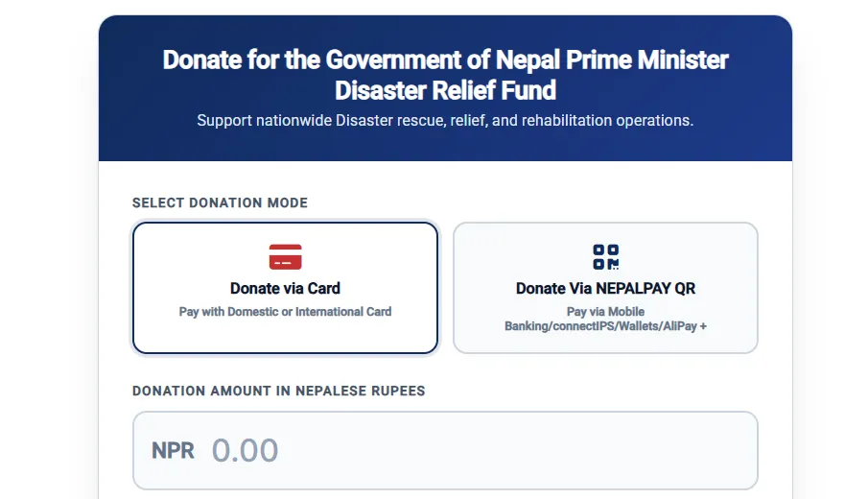This screenshot has height=499, width=868.
Task: Click "DONATION AMOUNT IN NEPALESE RUPEES" label
Action: [x=278, y=391]
